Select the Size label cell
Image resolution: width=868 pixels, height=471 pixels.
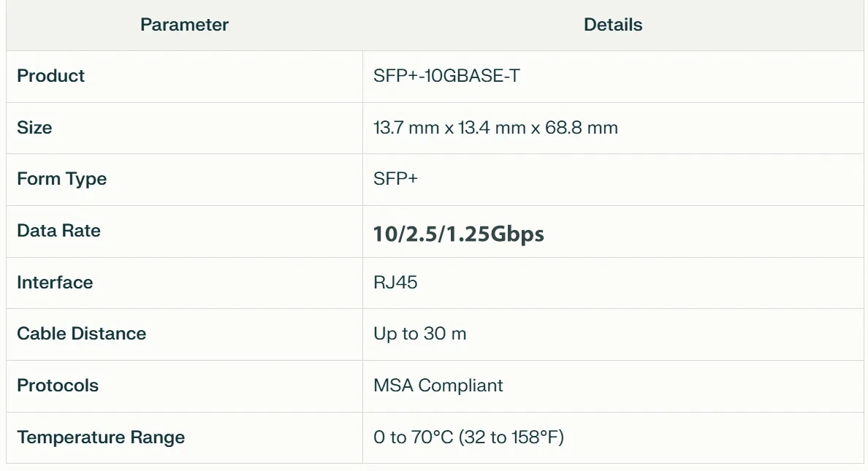34,128
